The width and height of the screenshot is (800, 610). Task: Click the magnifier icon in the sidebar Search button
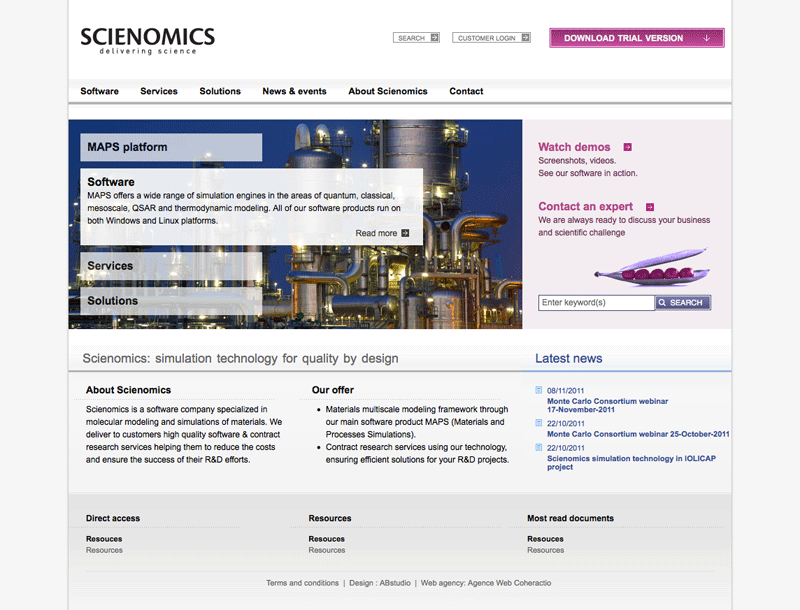tap(662, 302)
